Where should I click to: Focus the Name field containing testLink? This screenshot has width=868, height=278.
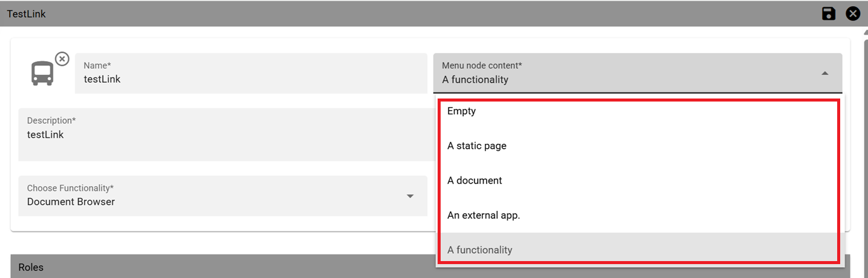[251, 73]
